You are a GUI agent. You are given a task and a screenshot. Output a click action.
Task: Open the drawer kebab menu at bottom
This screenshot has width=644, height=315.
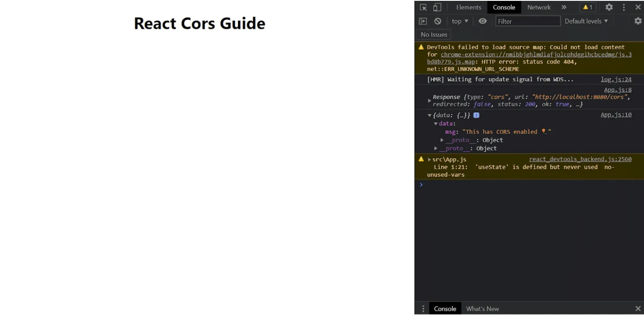pyautogui.click(x=423, y=309)
